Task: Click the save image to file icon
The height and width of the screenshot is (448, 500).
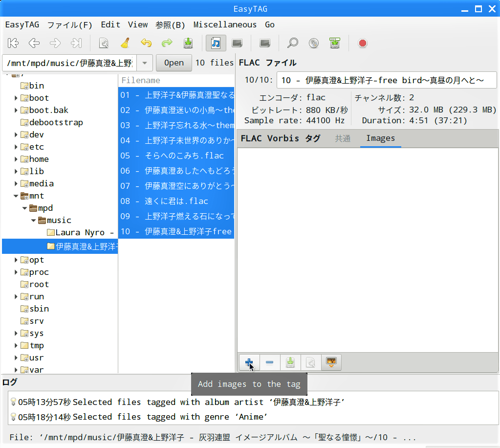Action: [290, 362]
